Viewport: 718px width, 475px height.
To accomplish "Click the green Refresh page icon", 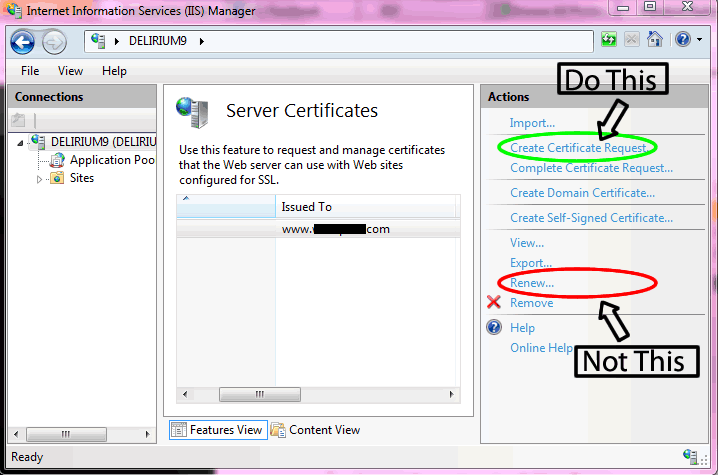I will point(609,40).
